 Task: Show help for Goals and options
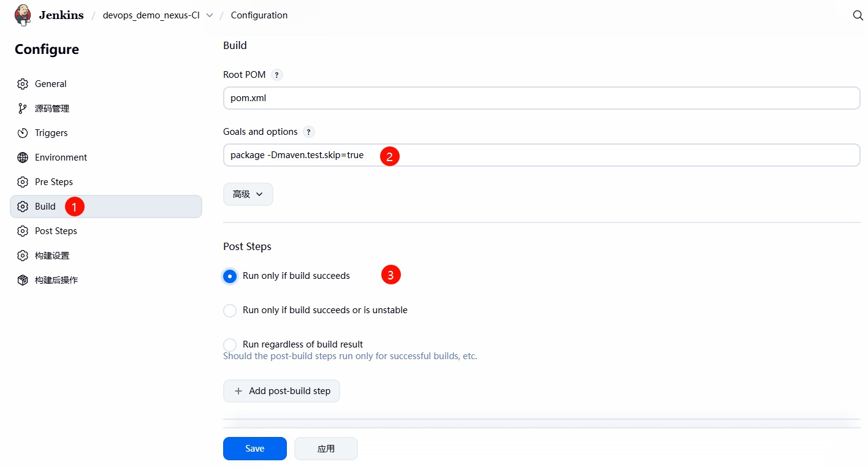[x=309, y=132]
